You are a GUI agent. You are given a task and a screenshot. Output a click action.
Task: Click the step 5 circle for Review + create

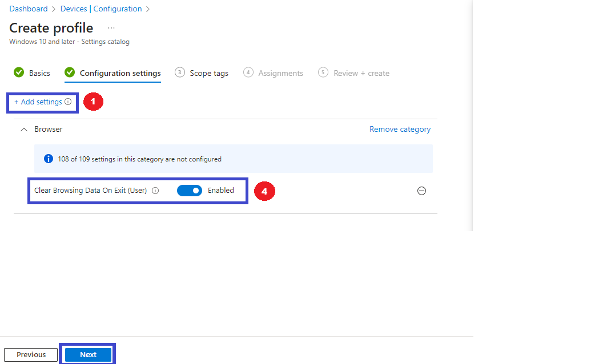pyautogui.click(x=323, y=72)
